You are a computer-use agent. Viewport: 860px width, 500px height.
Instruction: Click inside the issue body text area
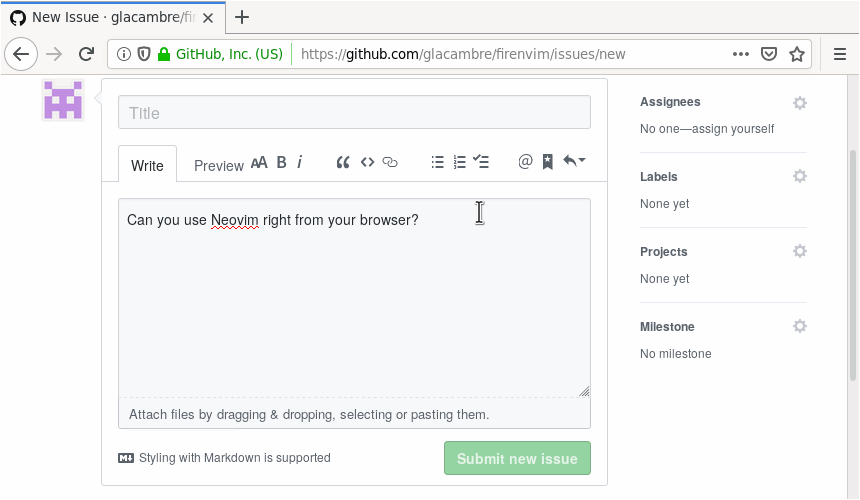click(354, 298)
